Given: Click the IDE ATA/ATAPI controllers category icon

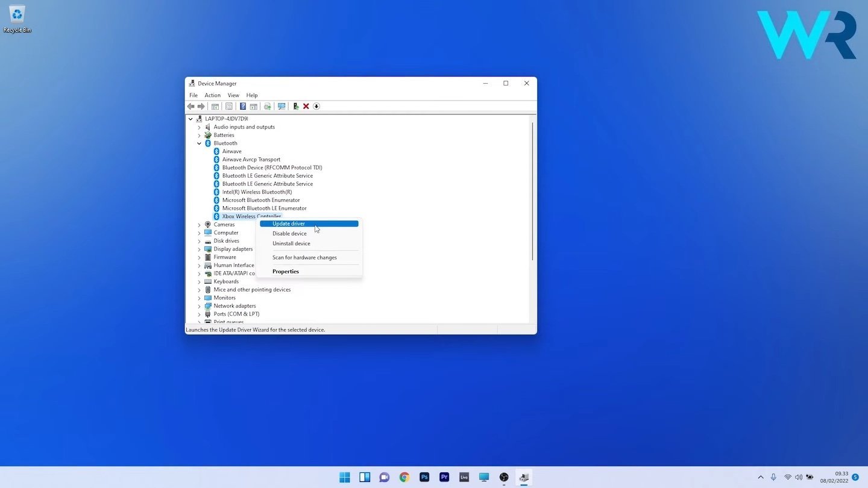Looking at the screenshot, I should [208, 274].
